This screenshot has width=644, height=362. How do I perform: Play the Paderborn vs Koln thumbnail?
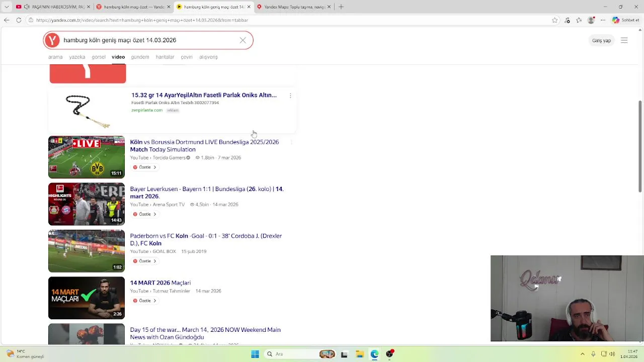[87, 251]
